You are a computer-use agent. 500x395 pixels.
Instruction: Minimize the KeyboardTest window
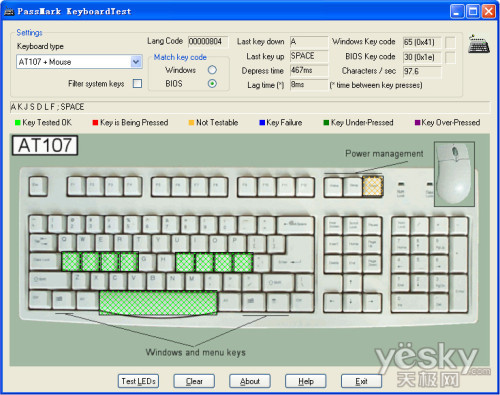(457, 11)
